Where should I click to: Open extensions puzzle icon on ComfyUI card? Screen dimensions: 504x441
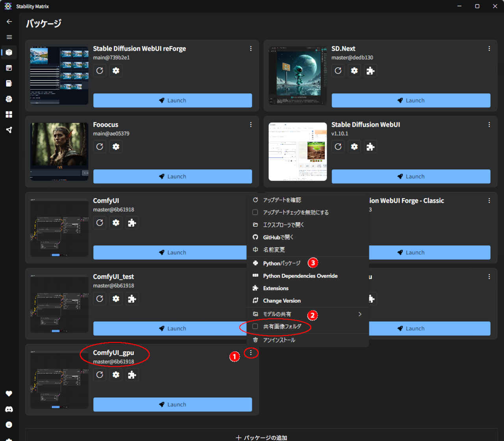(x=132, y=222)
